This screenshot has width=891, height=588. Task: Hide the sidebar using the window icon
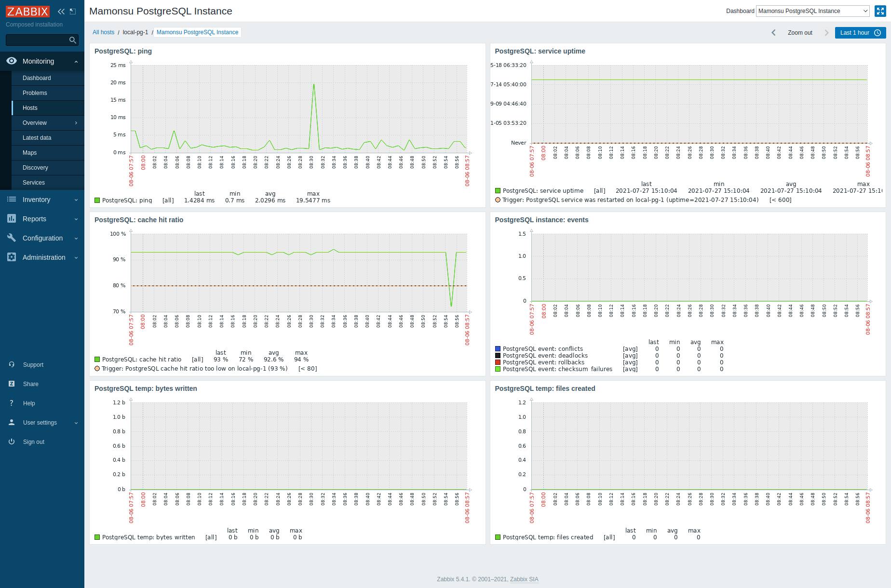tap(73, 11)
